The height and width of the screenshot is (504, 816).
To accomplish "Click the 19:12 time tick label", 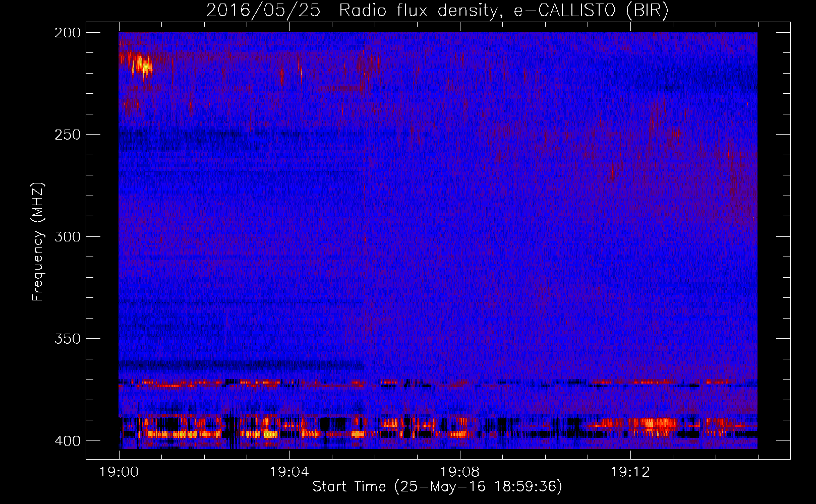I will (630, 472).
